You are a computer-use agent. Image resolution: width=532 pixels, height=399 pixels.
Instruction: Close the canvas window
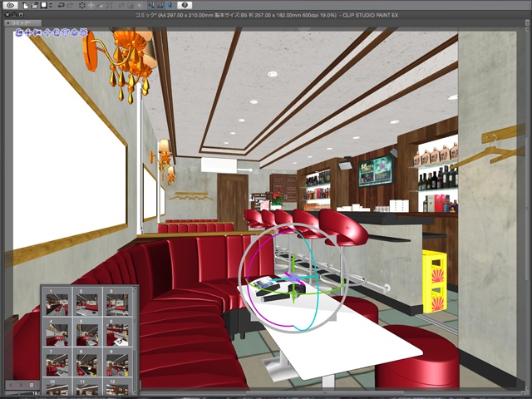coord(7,15)
